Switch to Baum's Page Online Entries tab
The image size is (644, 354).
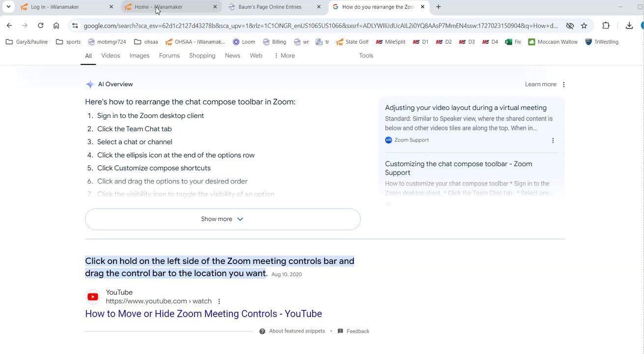(x=272, y=7)
